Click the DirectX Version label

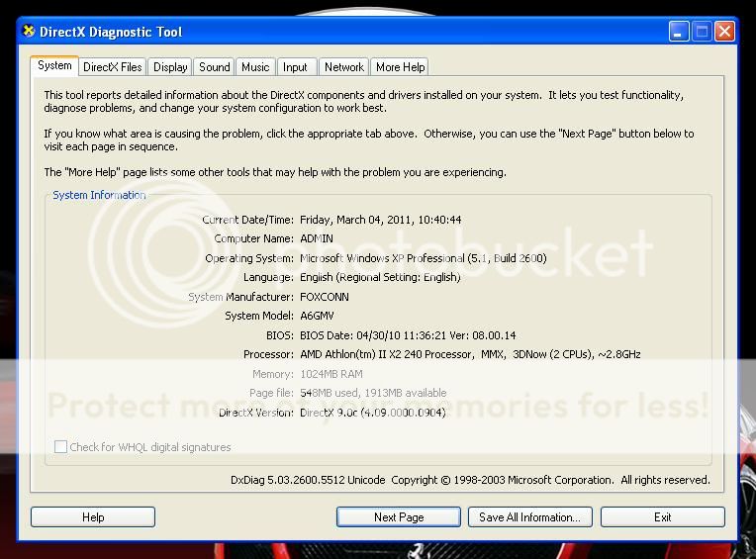coord(255,413)
